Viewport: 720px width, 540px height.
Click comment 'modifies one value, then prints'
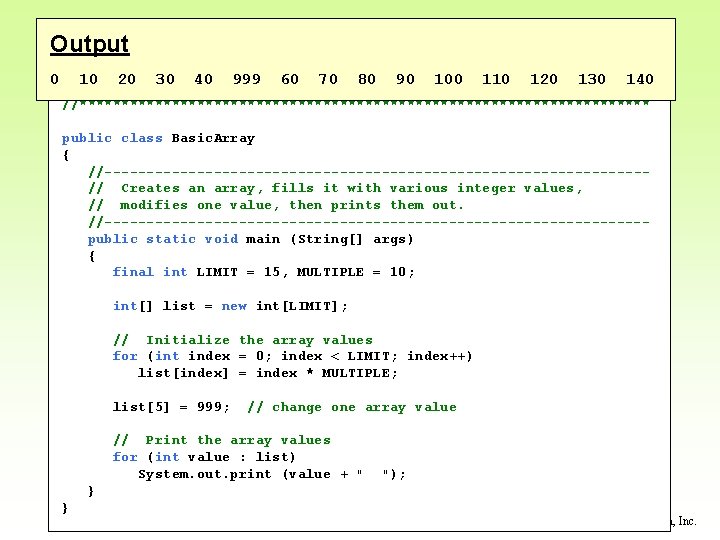pos(276,205)
